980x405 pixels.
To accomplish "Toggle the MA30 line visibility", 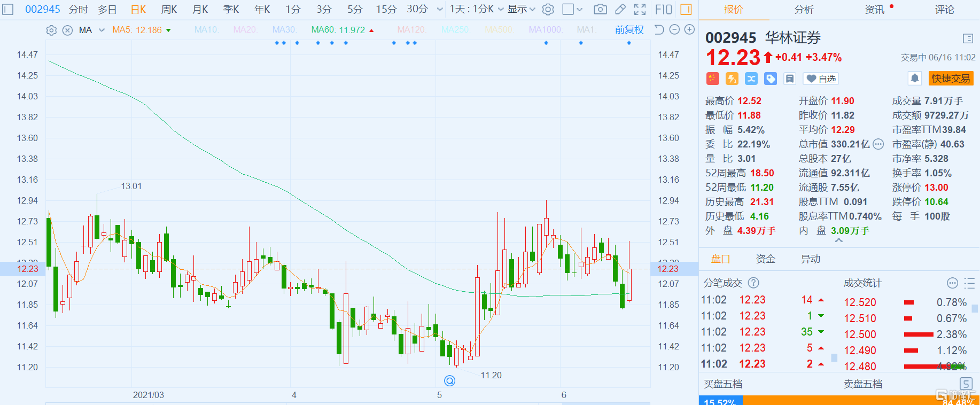I will click(x=284, y=30).
